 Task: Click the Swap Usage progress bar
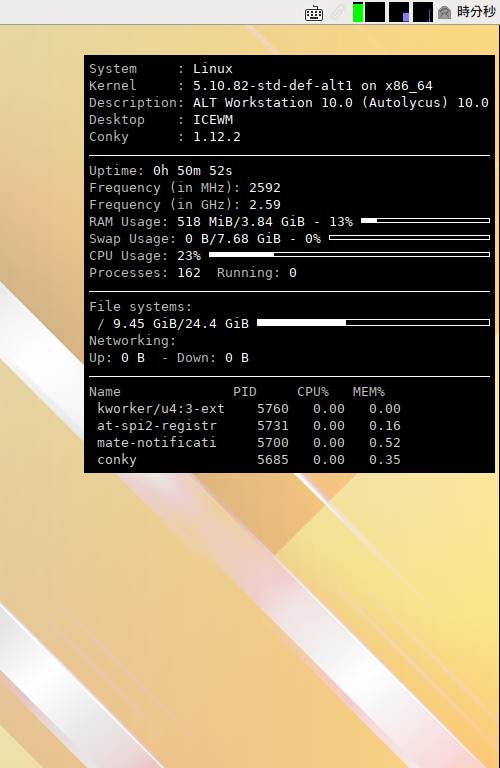point(409,238)
